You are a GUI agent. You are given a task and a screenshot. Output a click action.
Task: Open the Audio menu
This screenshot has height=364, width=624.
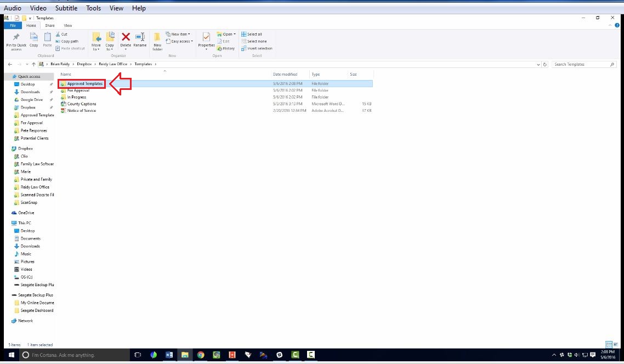pyautogui.click(x=12, y=8)
